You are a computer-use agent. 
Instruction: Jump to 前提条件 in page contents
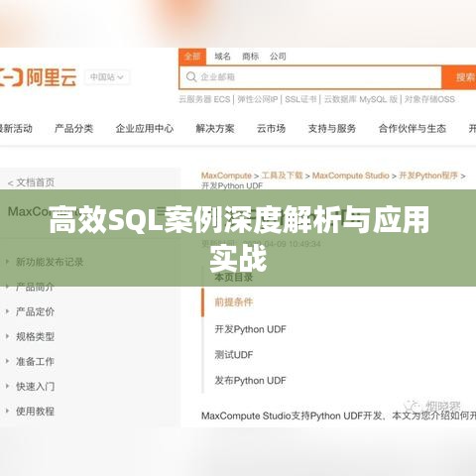(x=234, y=302)
